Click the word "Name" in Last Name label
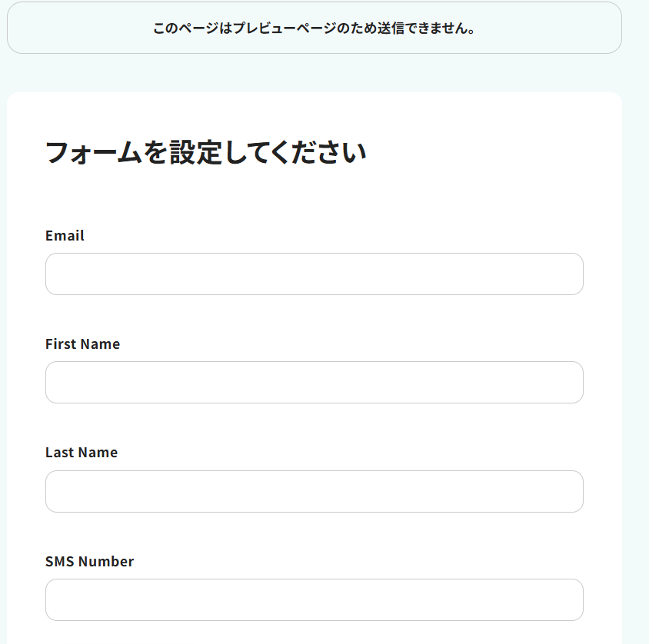This screenshot has height=644, width=649. tap(98, 453)
